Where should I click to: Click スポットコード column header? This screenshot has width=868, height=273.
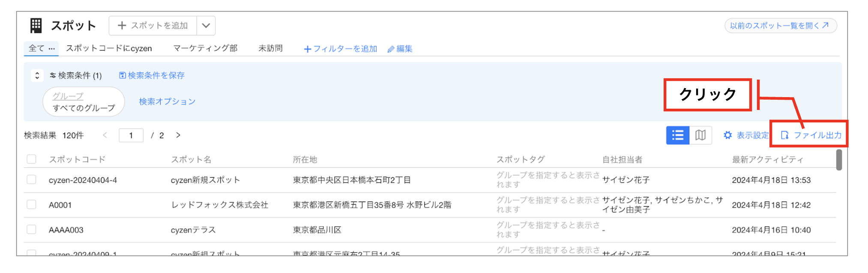77,160
